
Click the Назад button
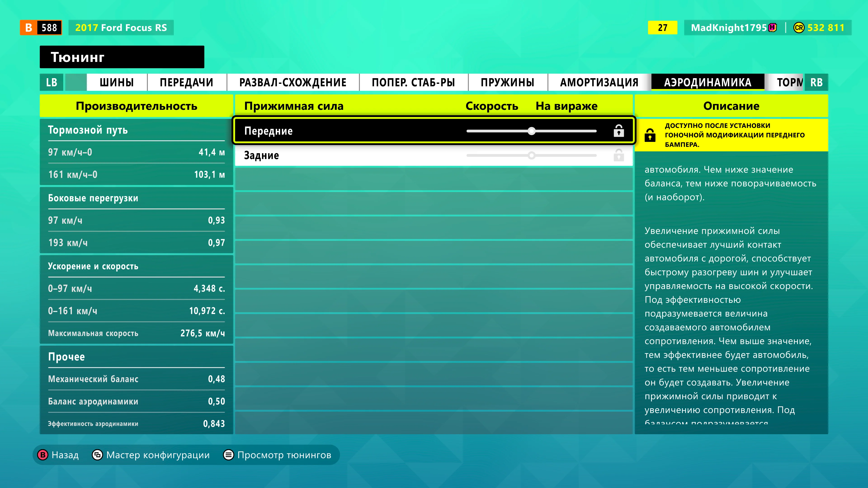pos(58,455)
